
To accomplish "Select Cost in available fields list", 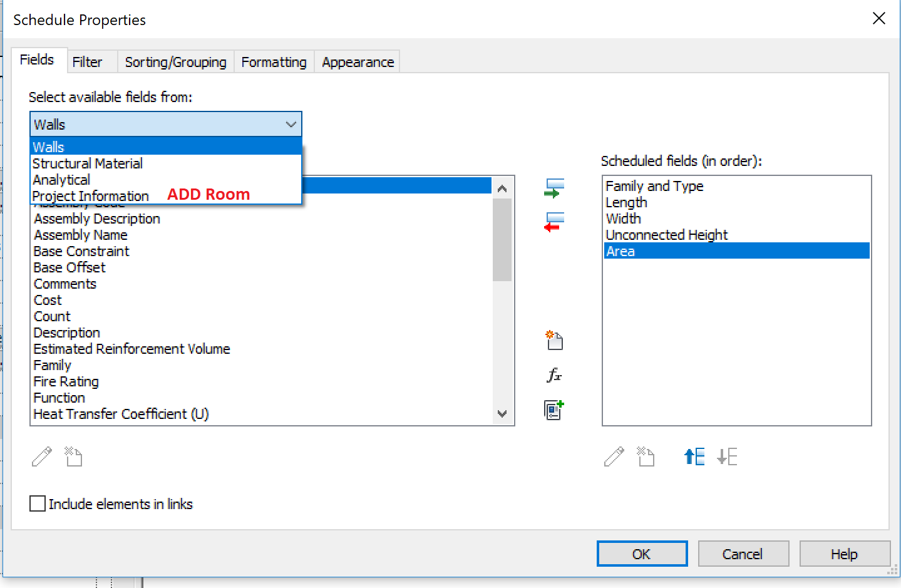I will 262,300.
